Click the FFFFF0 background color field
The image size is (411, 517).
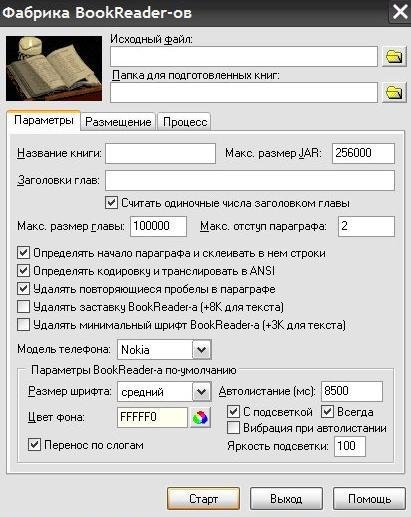(x=152, y=417)
